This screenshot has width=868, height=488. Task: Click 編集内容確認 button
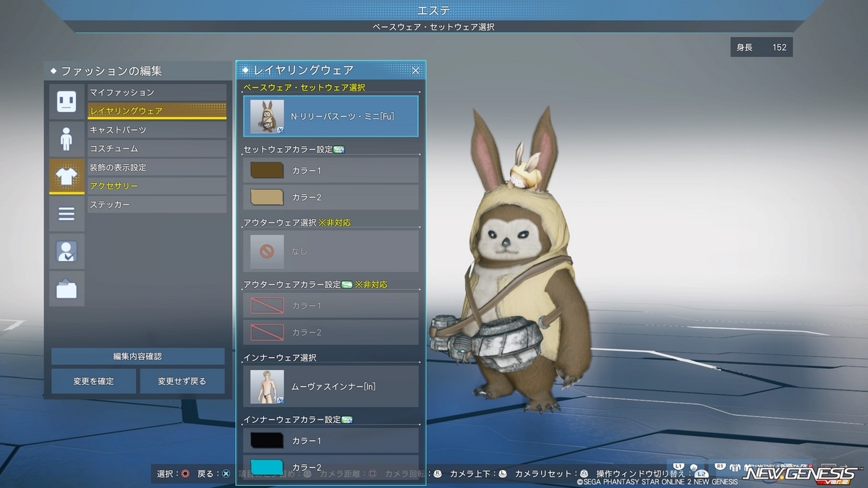tap(137, 356)
